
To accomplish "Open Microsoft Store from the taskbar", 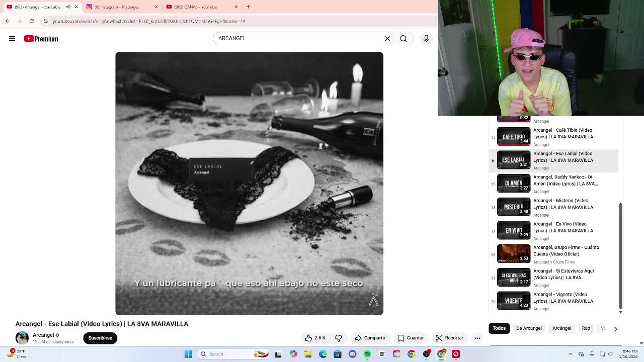I will [x=338, y=354].
